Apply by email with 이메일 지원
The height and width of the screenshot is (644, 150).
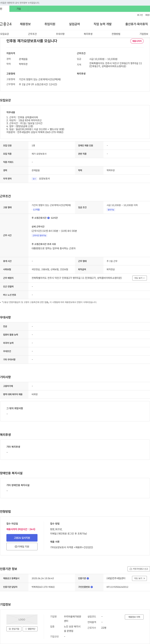pos(22,547)
